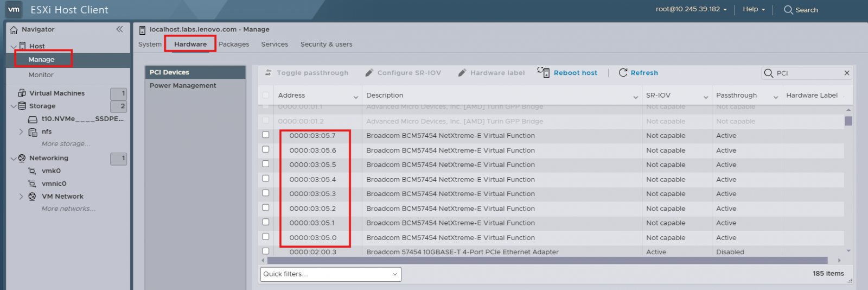Click the Refresh icon in toolbar

pyautogui.click(x=623, y=72)
